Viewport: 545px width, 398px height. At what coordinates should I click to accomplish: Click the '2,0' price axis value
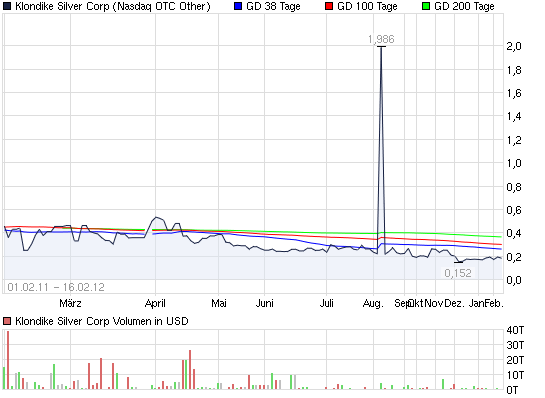pos(514,46)
